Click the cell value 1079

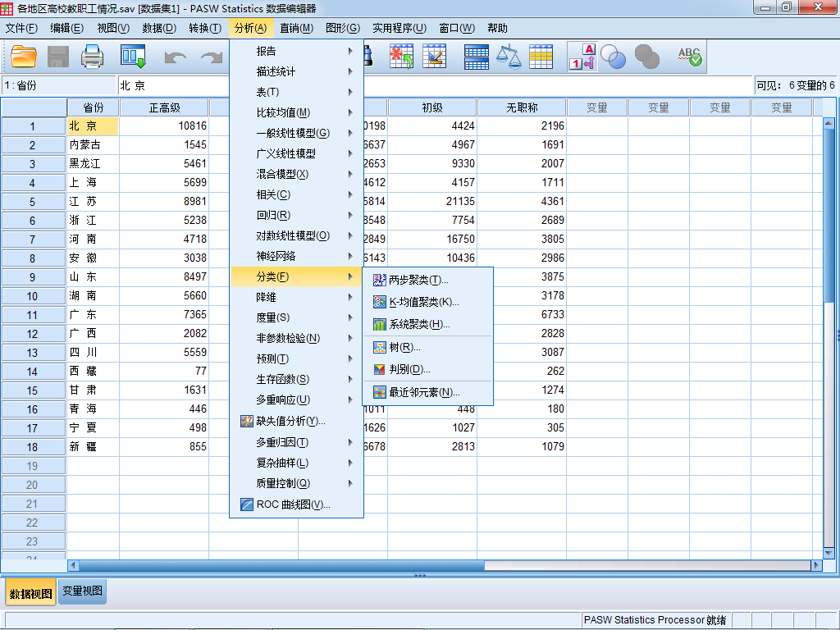523,447
